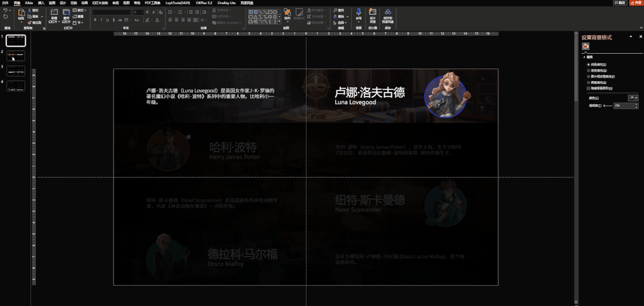This screenshot has height=306, width=644.
Task: Open the Select dropdown in editing group
Action: click(x=341, y=23)
